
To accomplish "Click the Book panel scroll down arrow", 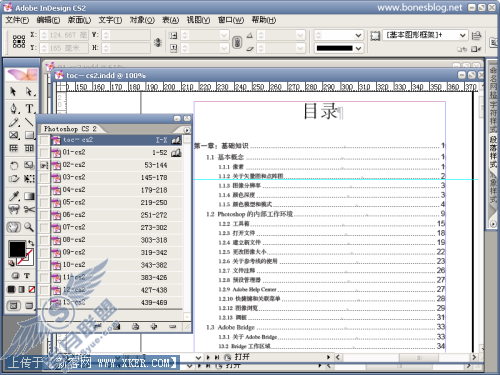I will [187, 316].
